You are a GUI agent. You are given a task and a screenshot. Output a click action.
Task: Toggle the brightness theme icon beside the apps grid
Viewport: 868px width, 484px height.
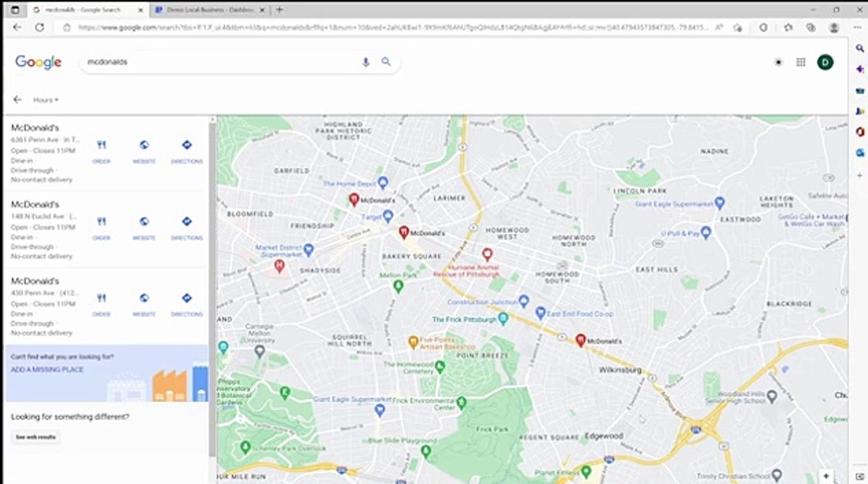tap(779, 62)
